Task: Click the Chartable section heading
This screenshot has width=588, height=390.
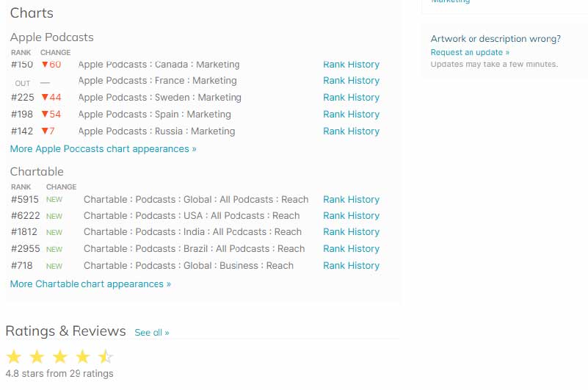Action: [37, 172]
